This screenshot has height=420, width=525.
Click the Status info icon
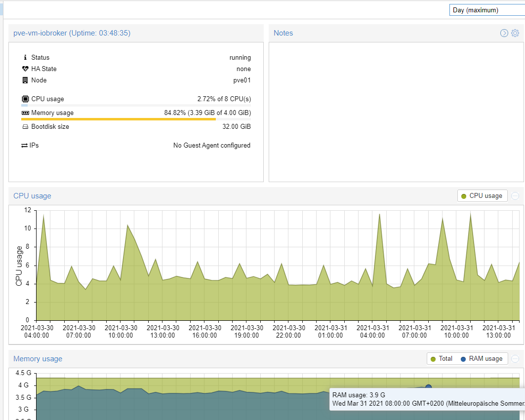pos(25,58)
